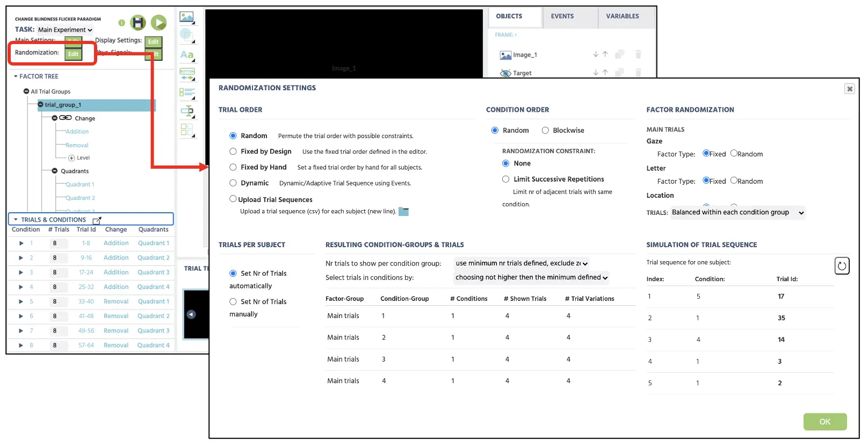Select the grid layout element tool
This screenshot has width=868, height=446.
187,130
